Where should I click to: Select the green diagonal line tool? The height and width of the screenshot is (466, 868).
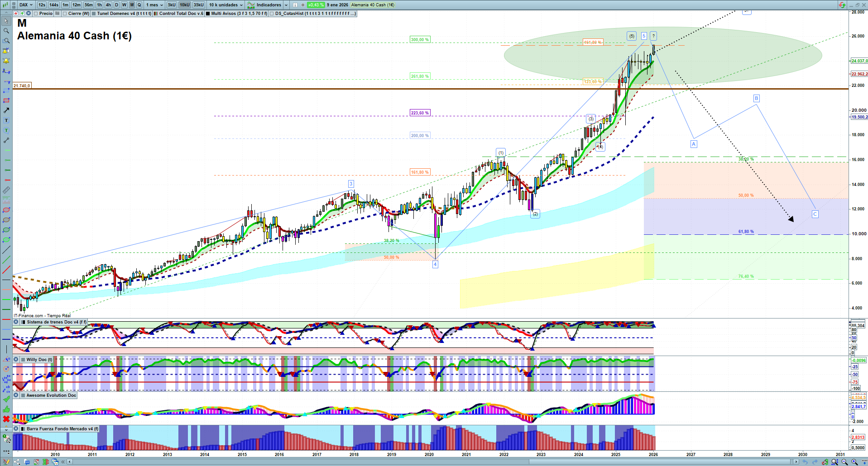(x=6, y=260)
